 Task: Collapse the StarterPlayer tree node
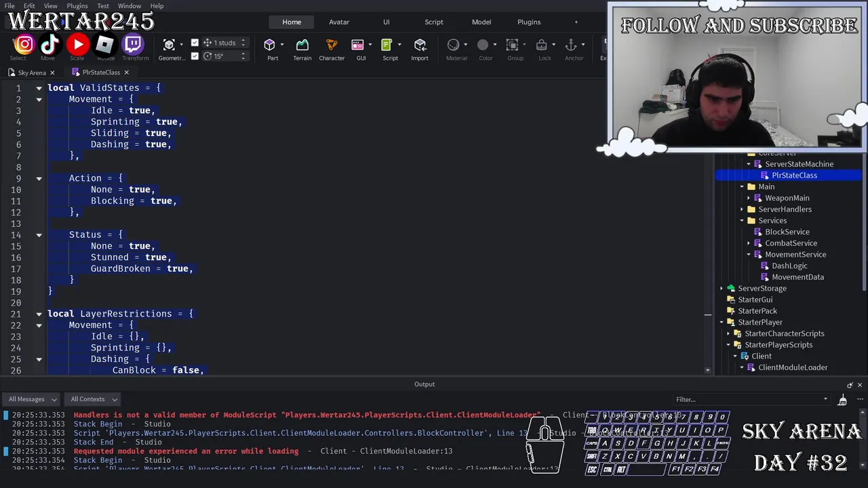point(722,323)
